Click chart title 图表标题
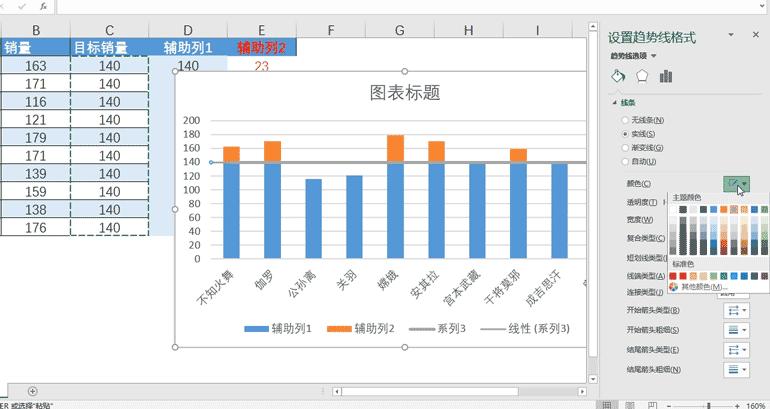Viewport: 770px width, 409px height. point(405,93)
